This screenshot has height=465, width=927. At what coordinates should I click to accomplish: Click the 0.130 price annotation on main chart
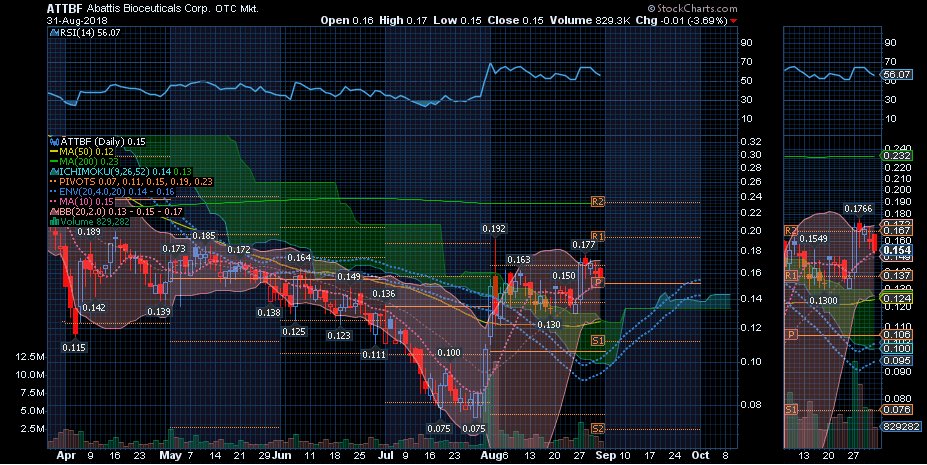(x=549, y=324)
